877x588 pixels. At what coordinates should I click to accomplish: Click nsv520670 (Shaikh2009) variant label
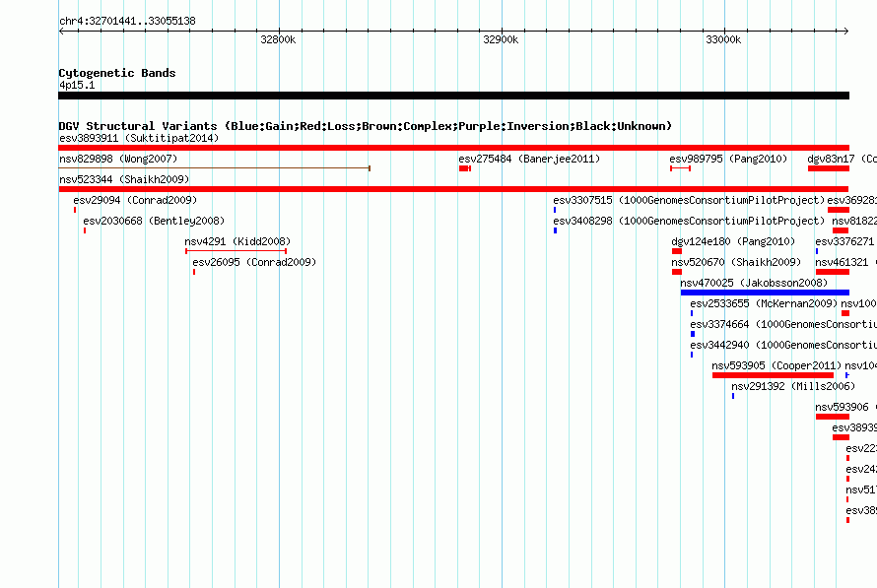(x=736, y=262)
